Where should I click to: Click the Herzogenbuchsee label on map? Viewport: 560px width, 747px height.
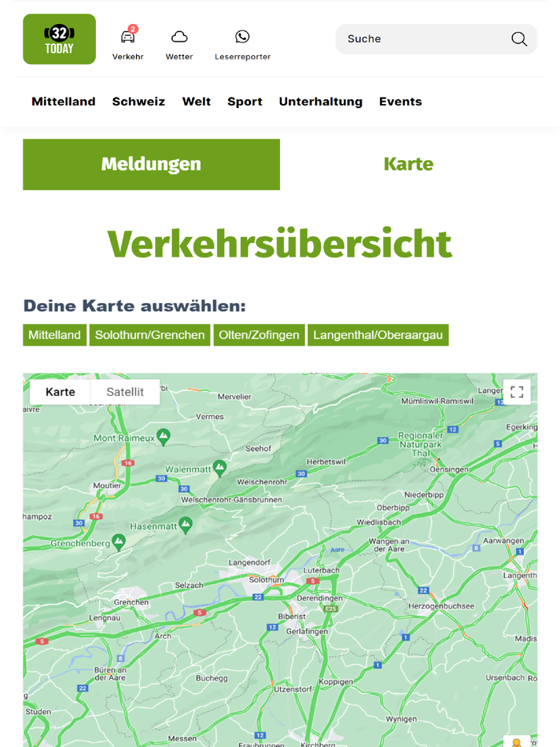click(441, 606)
